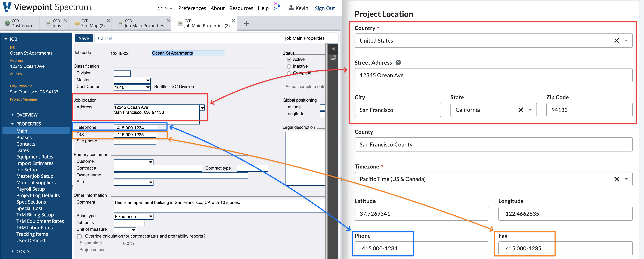Screen dimensions: 644x259
Task: Open the Timezone dropdown arrow
Action: [x=626, y=179]
